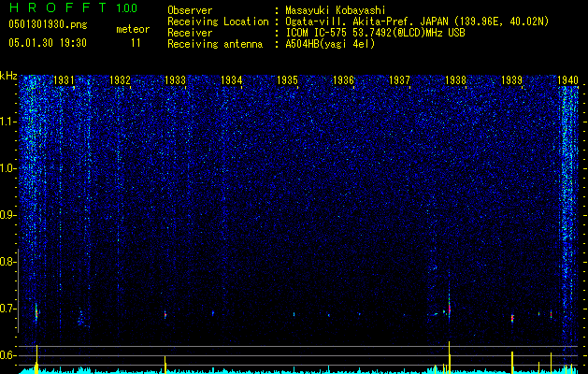Click the tallest yellow intensity spike at 1938
The height and width of the screenshot is (374, 588).
tap(450, 357)
